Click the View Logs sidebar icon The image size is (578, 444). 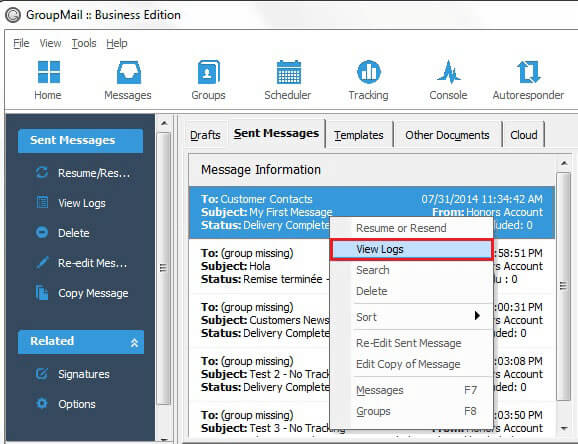coord(42,202)
